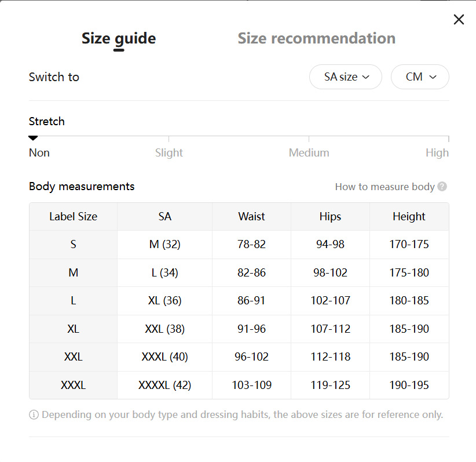Click the Label Size column header
This screenshot has width=476, height=462.
(x=73, y=217)
